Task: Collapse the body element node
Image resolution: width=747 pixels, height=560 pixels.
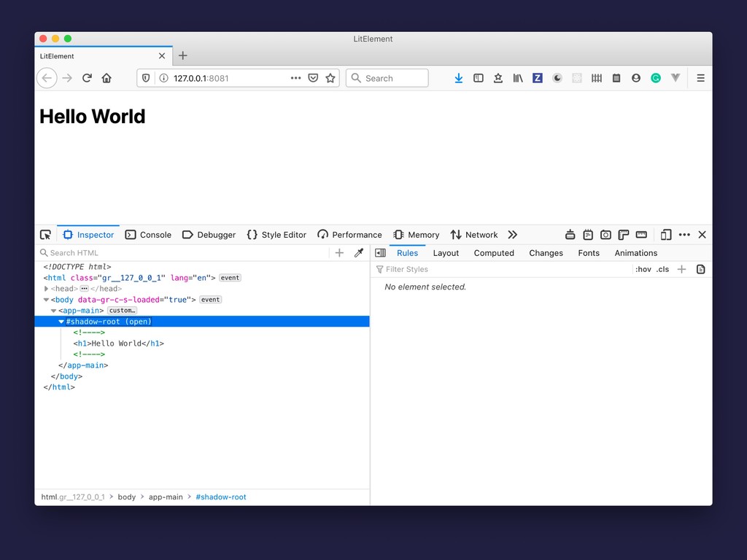Action: pos(47,300)
